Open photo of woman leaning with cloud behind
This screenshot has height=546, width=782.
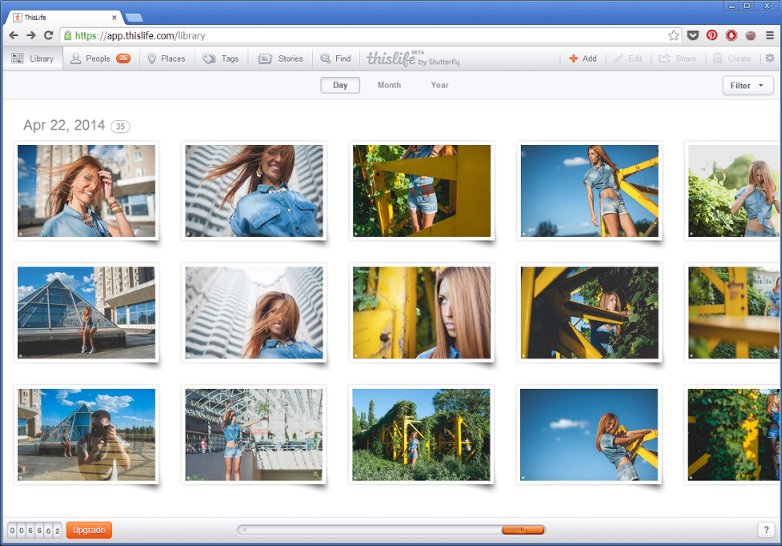589,435
